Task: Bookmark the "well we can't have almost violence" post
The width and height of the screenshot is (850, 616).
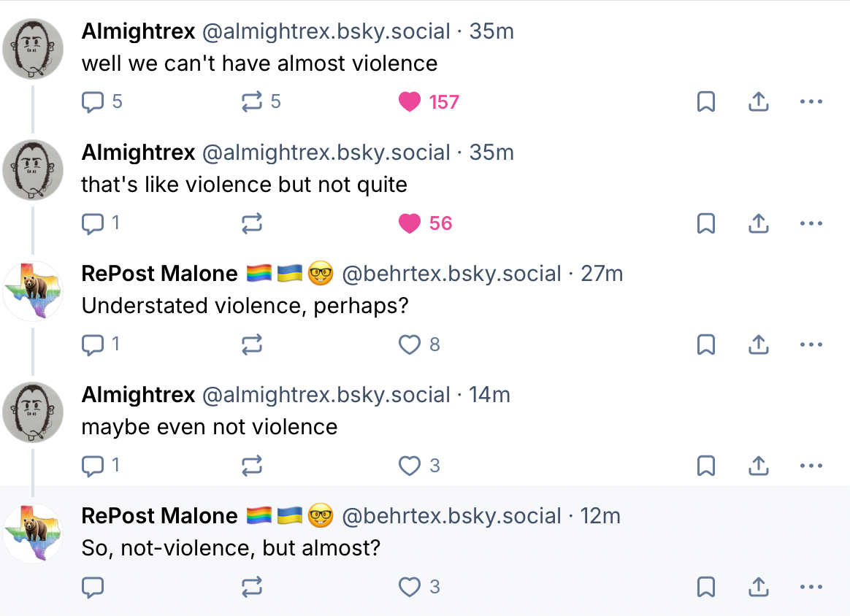Action: pos(705,101)
